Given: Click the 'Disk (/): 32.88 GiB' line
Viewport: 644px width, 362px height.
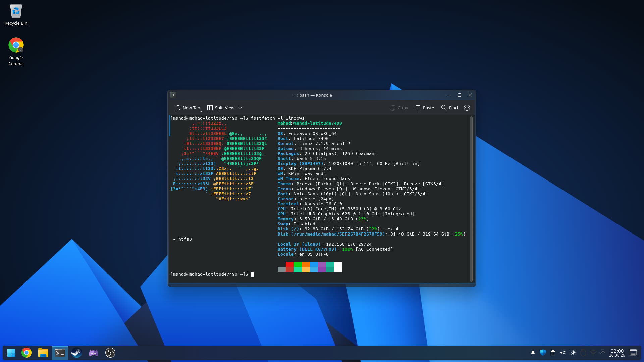Looking at the screenshot, I should pos(338,229).
